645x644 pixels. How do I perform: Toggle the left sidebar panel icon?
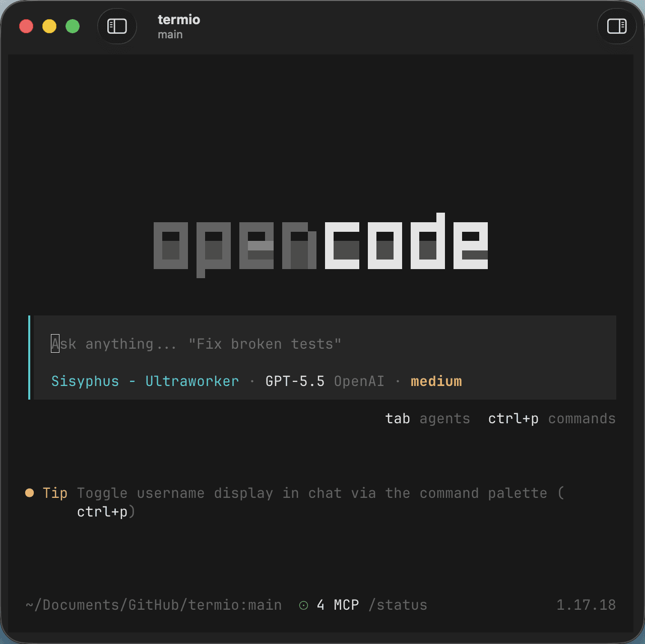coord(117,26)
